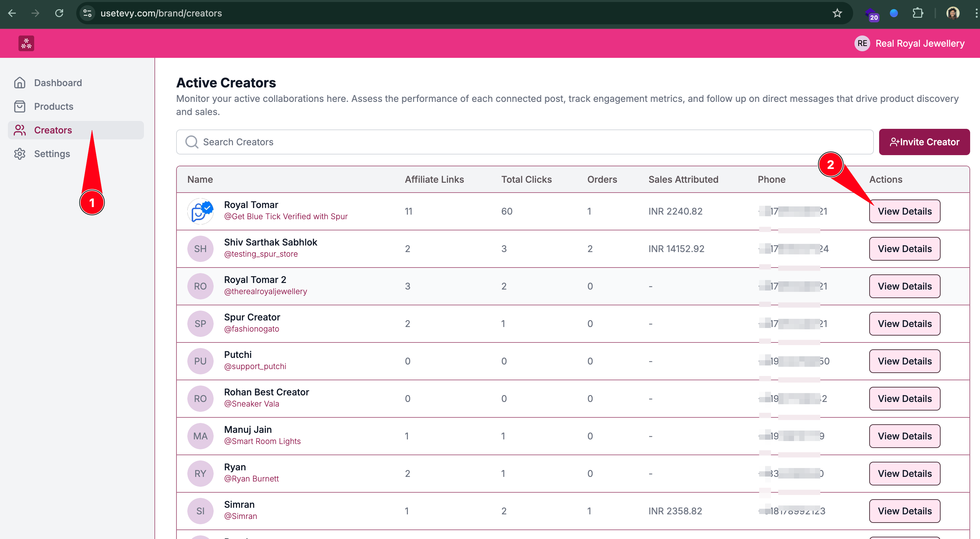The image size is (980, 539).
Task: Click the Real Royal Jewellery account name
Action: click(920, 43)
